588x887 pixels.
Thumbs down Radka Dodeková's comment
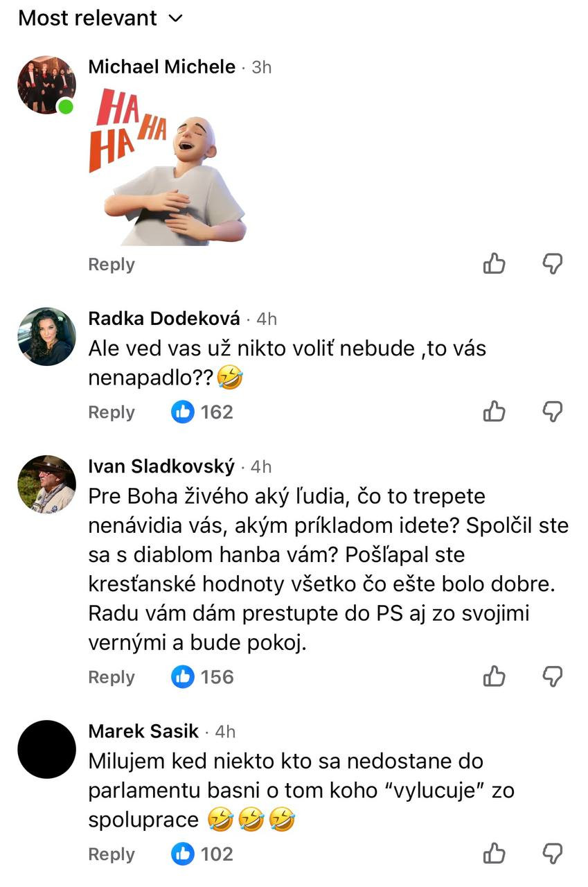[551, 412]
